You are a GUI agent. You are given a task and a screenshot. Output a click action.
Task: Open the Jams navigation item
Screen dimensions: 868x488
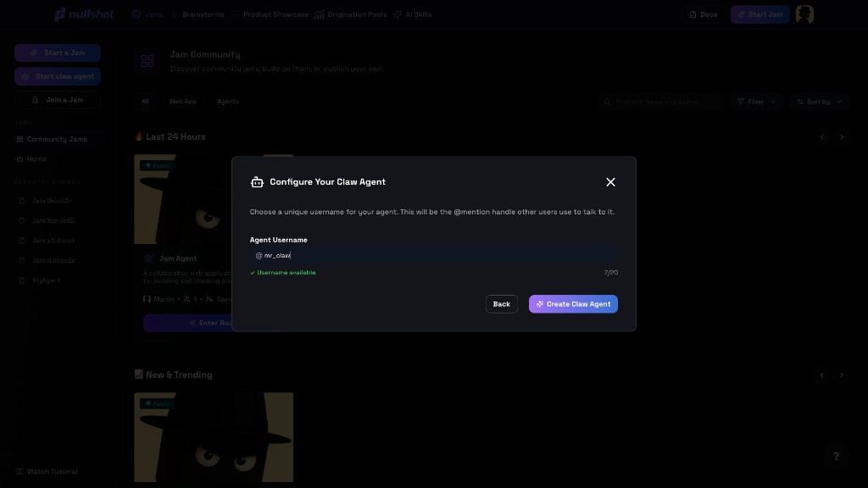point(147,14)
